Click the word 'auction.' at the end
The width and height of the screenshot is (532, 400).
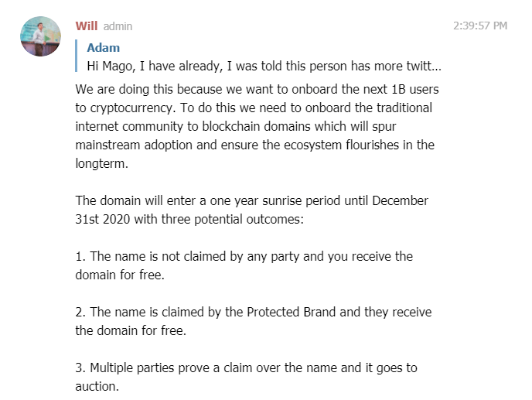click(97, 386)
